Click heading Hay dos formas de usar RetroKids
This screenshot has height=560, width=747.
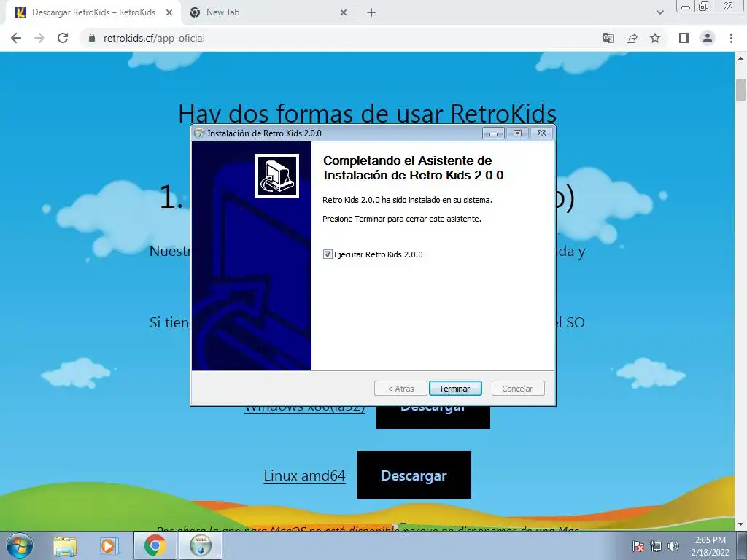(x=368, y=113)
